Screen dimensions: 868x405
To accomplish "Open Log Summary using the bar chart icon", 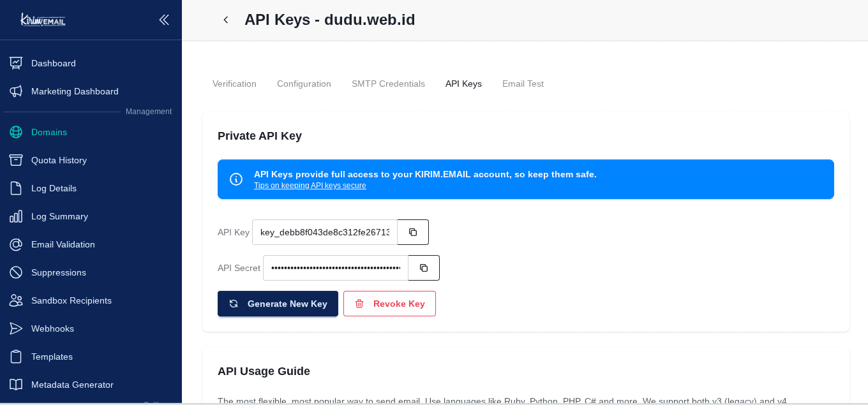I will point(17,216).
